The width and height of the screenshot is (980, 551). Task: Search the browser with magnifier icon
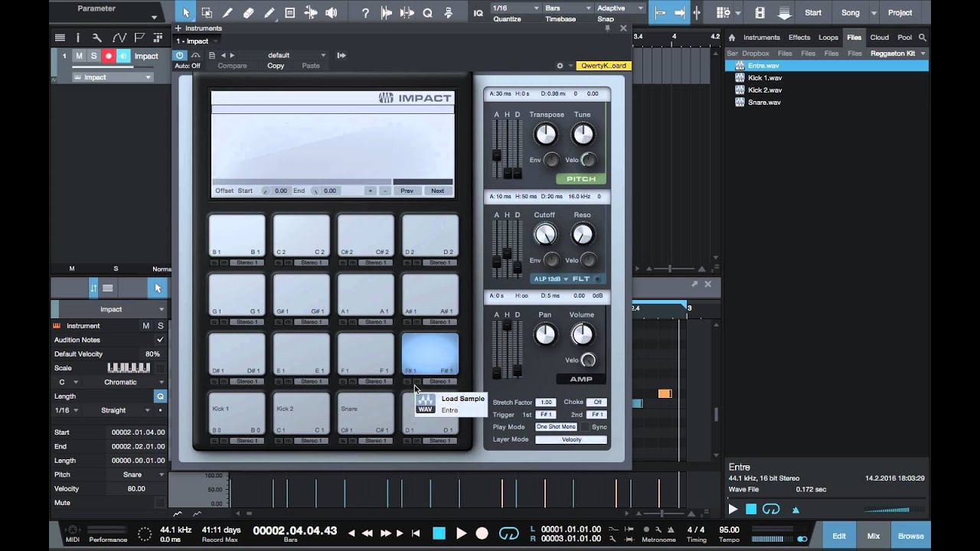[x=923, y=37]
